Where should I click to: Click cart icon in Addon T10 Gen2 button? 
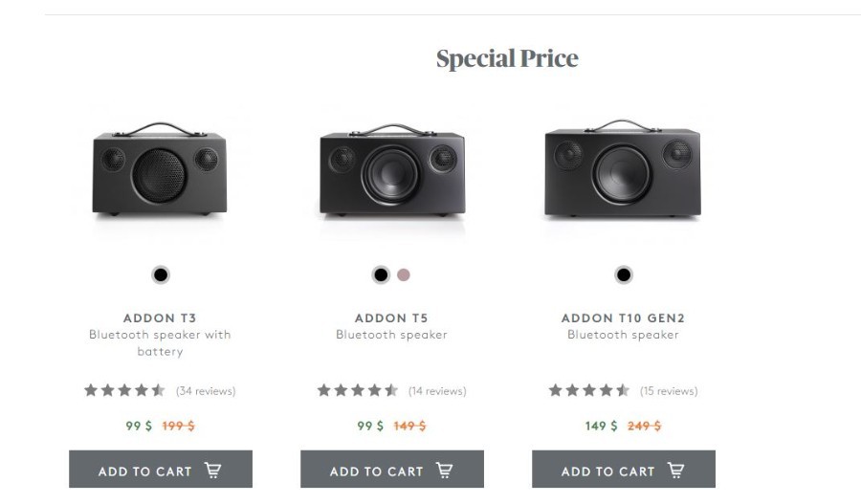[x=676, y=470]
